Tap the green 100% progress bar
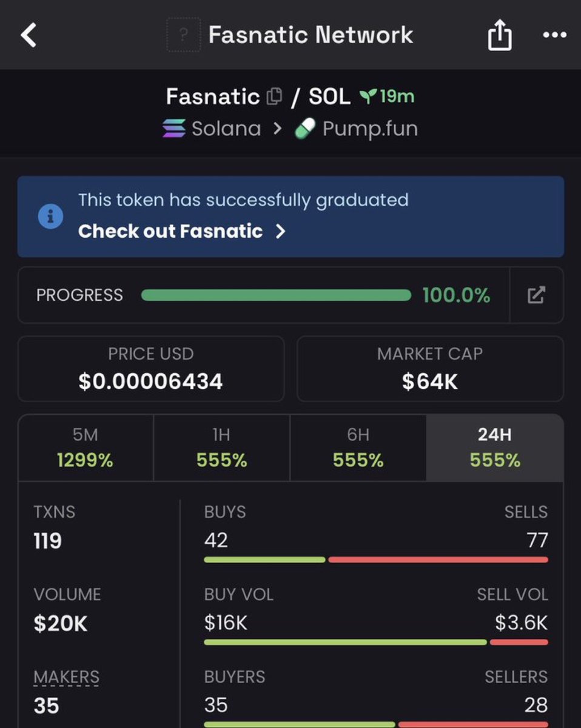Viewport: 581px width, 728px height. click(276, 295)
